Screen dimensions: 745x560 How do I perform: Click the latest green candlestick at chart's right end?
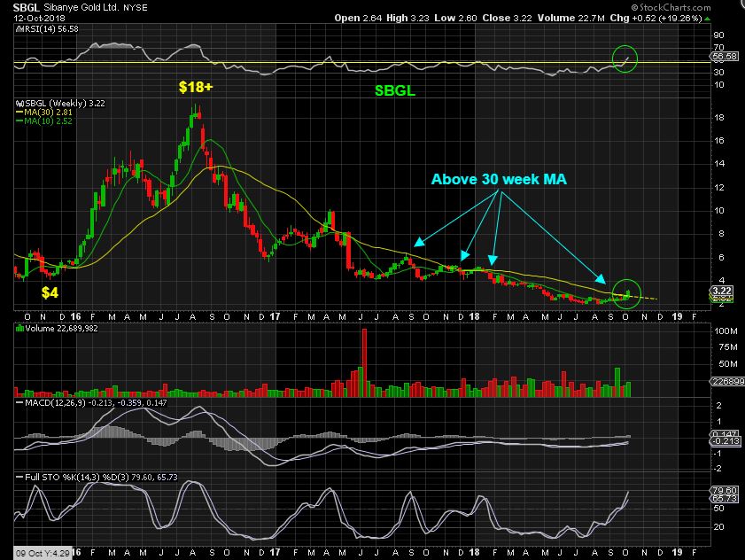[x=628, y=295]
